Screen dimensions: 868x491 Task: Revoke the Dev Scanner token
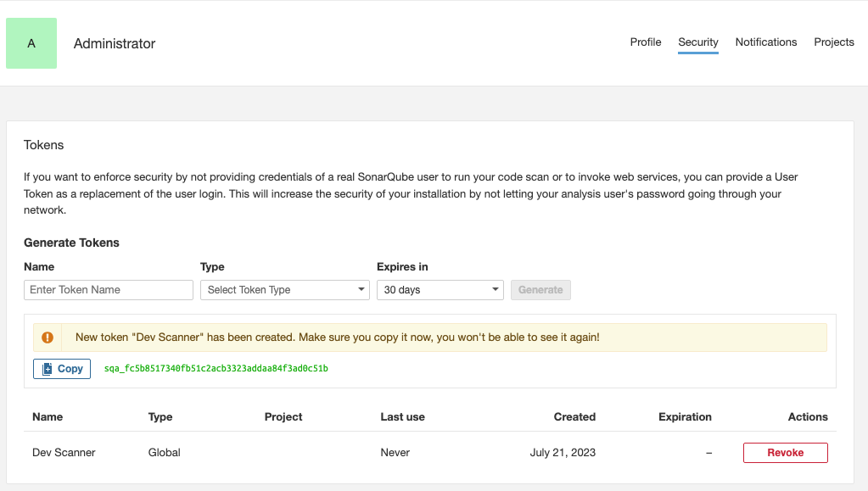pyautogui.click(x=785, y=453)
